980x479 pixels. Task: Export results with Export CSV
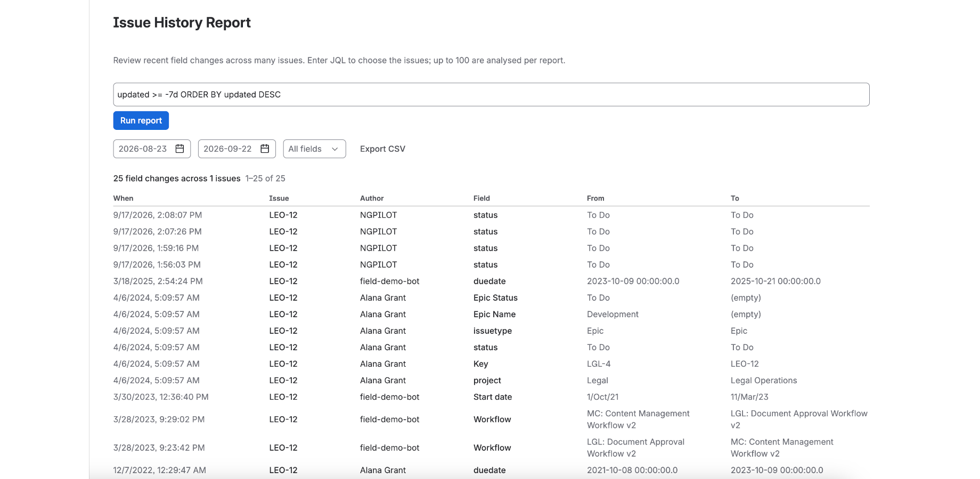point(382,149)
